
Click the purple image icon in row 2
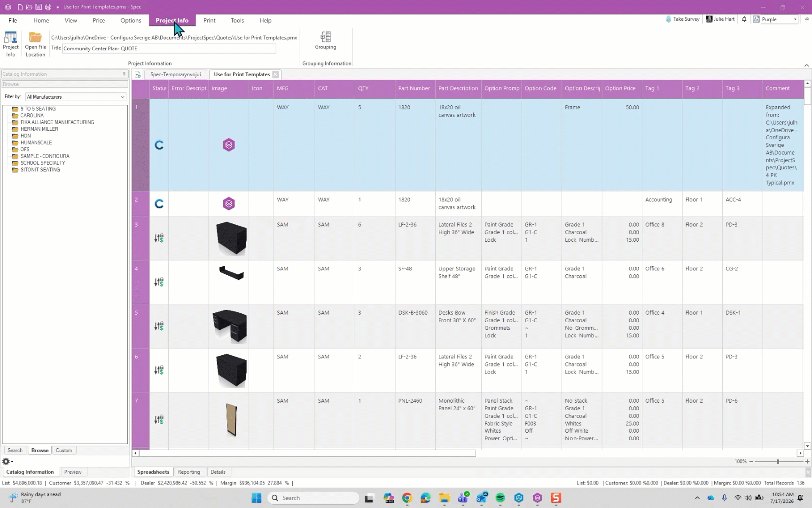tap(229, 204)
